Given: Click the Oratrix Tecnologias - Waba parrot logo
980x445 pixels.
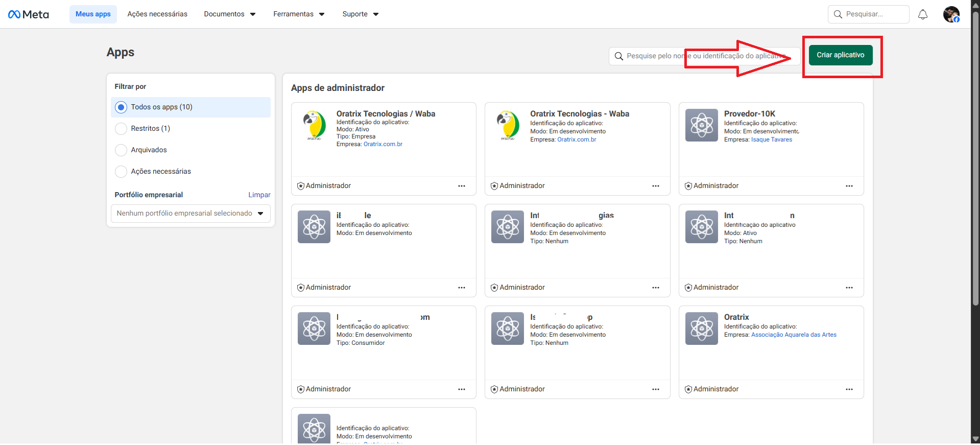Looking at the screenshot, I should 507,125.
